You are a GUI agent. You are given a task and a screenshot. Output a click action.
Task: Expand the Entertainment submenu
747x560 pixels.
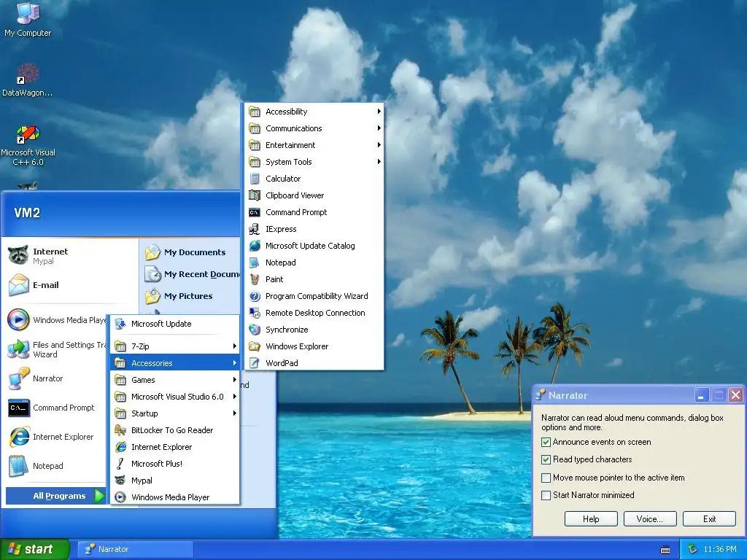coord(314,145)
